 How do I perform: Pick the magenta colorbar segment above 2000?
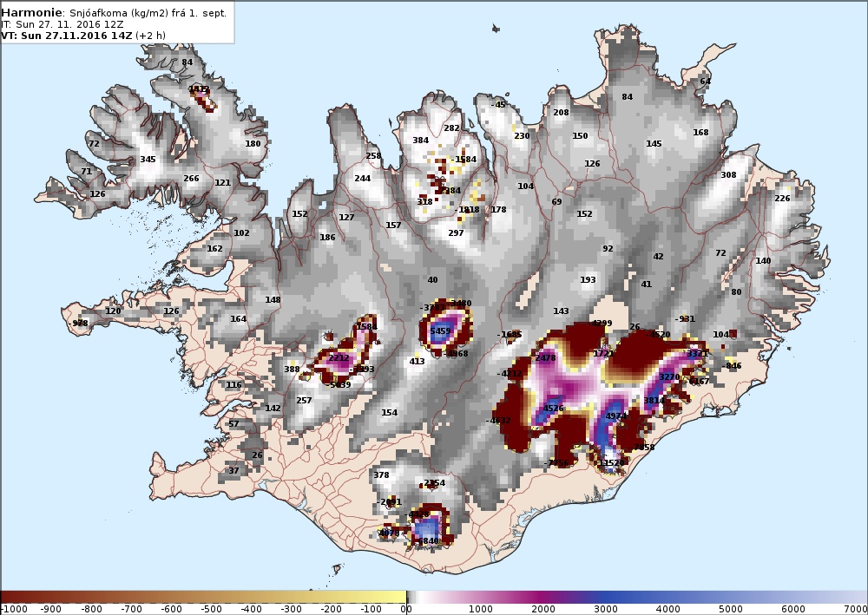pyautogui.click(x=543, y=597)
